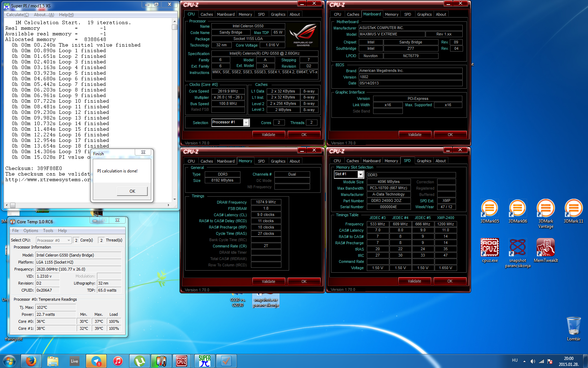Click the DRAM Frequency value 1074.9 MHz

pos(266,202)
